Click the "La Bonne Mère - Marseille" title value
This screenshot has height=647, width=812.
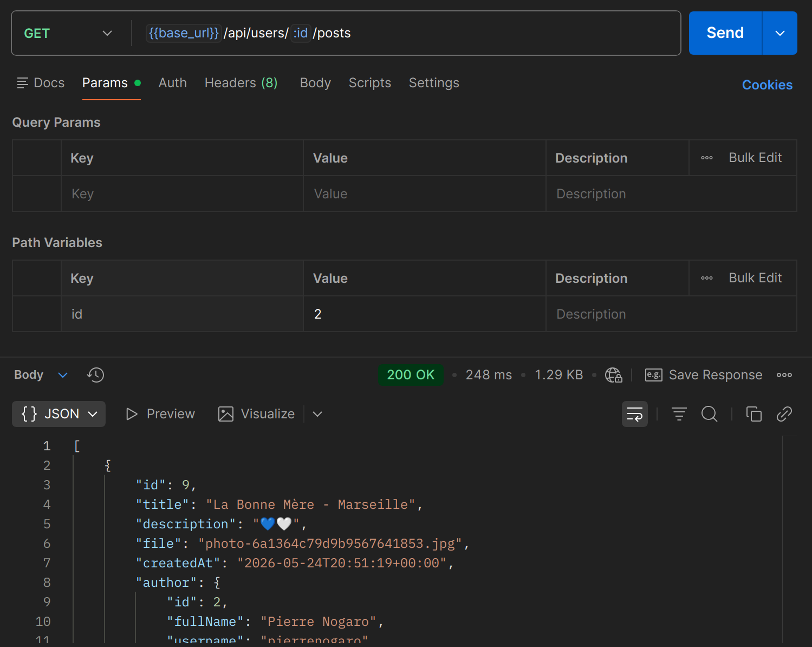click(x=310, y=504)
